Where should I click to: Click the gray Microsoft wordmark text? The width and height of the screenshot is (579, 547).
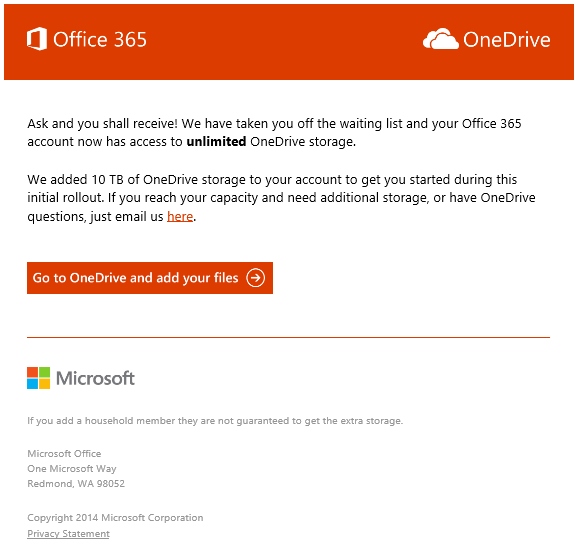[x=95, y=378]
